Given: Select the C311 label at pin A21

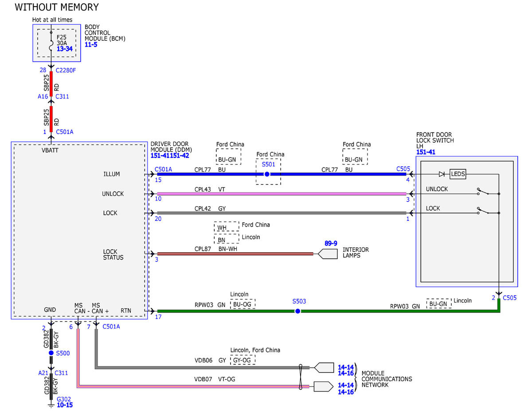Looking at the screenshot, I should point(62,373).
